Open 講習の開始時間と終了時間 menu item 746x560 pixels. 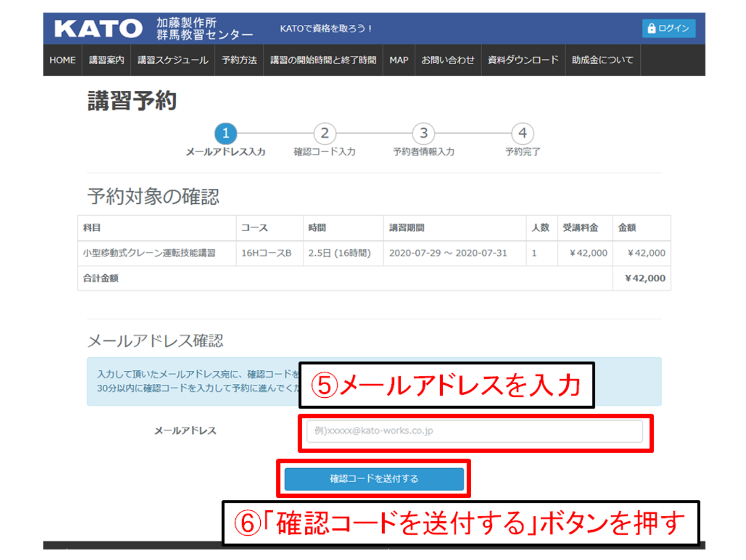[x=323, y=60]
